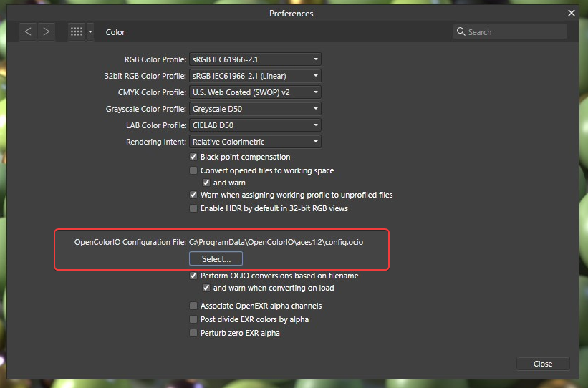Viewport: 588px width, 388px height.
Task: Click the Close button
Action: [x=543, y=364]
